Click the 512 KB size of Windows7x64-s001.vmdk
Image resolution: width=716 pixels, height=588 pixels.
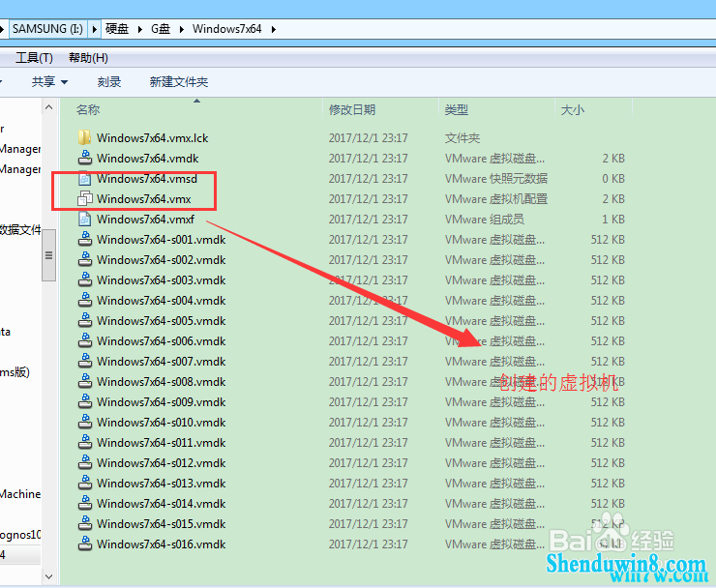[608, 240]
